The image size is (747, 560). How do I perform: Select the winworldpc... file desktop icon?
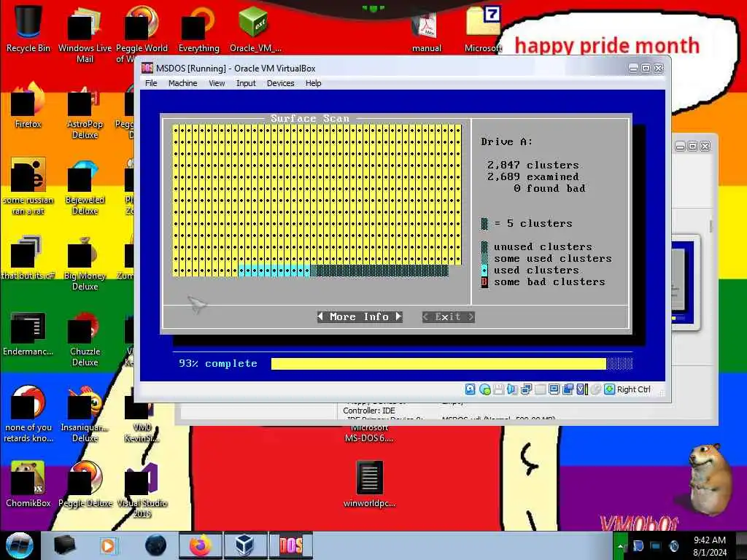369,483
